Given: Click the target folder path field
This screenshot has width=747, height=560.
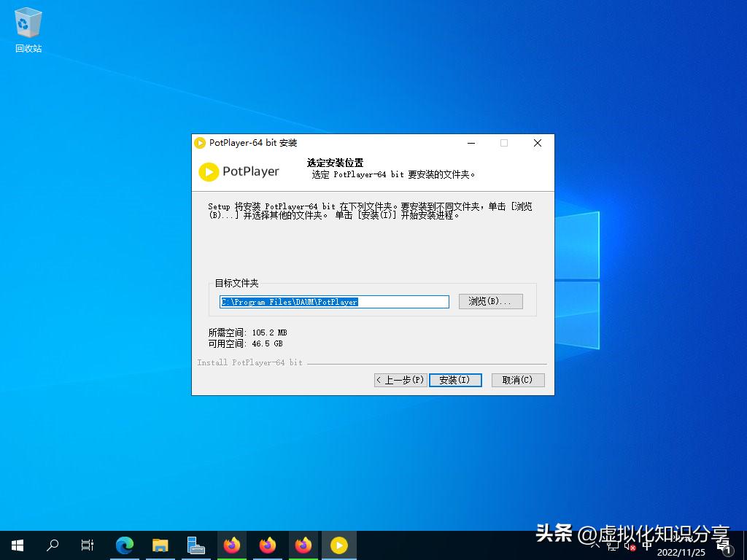Looking at the screenshot, I should point(334,301).
